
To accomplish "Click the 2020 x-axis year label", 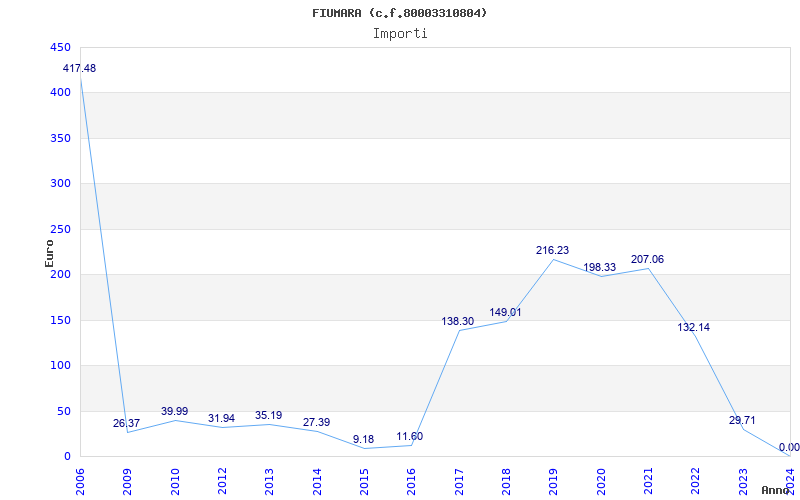I will pos(601,481).
